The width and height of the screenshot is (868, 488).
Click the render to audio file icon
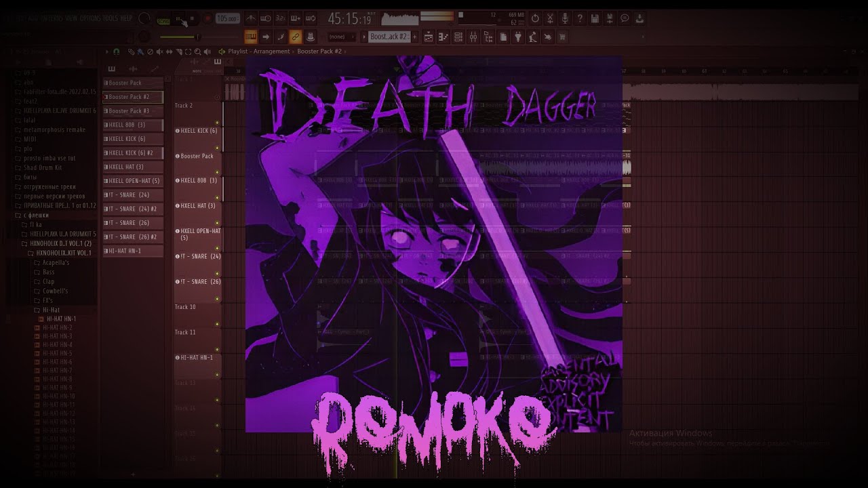coord(610,18)
